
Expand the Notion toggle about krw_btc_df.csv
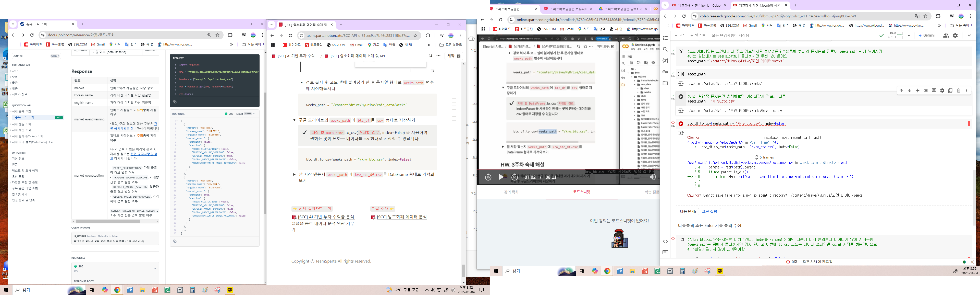[294, 175]
